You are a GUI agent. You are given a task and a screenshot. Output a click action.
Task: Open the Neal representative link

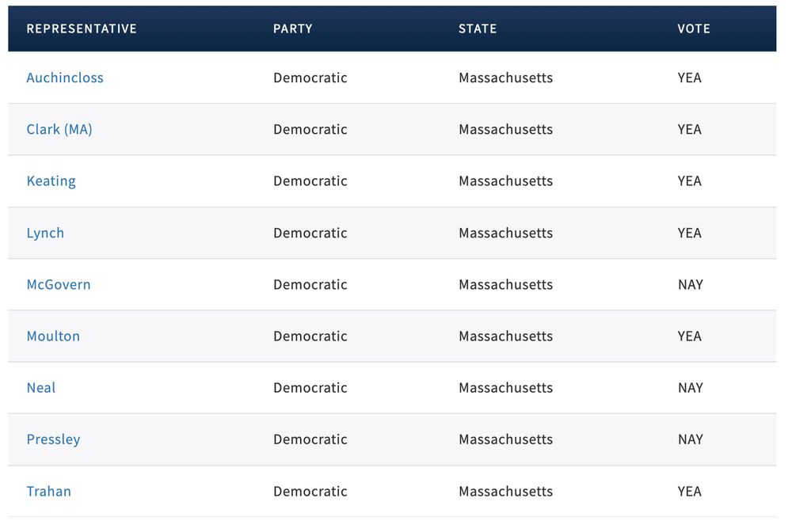click(x=41, y=388)
